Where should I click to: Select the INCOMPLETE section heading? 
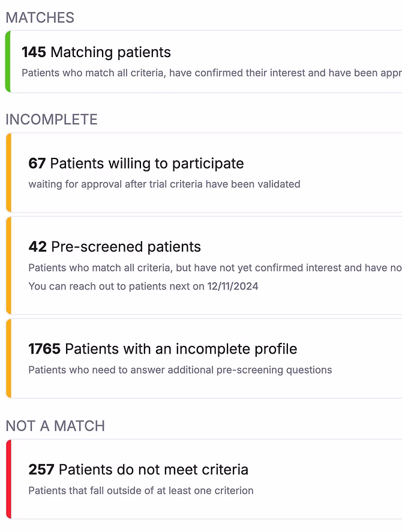click(51, 119)
